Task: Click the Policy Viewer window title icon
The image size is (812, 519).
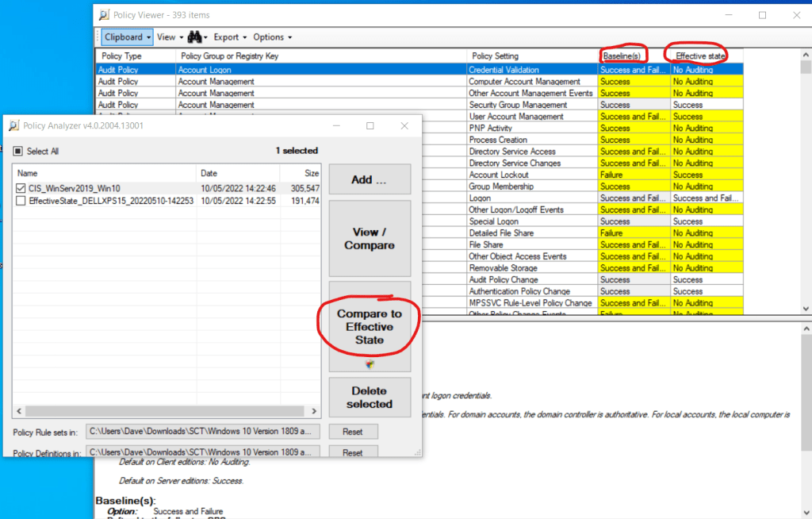Action: (x=103, y=15)
